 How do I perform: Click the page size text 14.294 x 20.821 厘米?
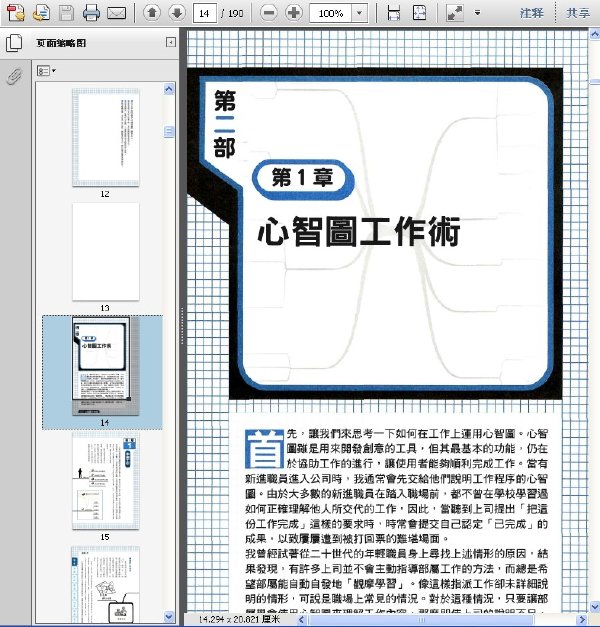click(239, 619)
